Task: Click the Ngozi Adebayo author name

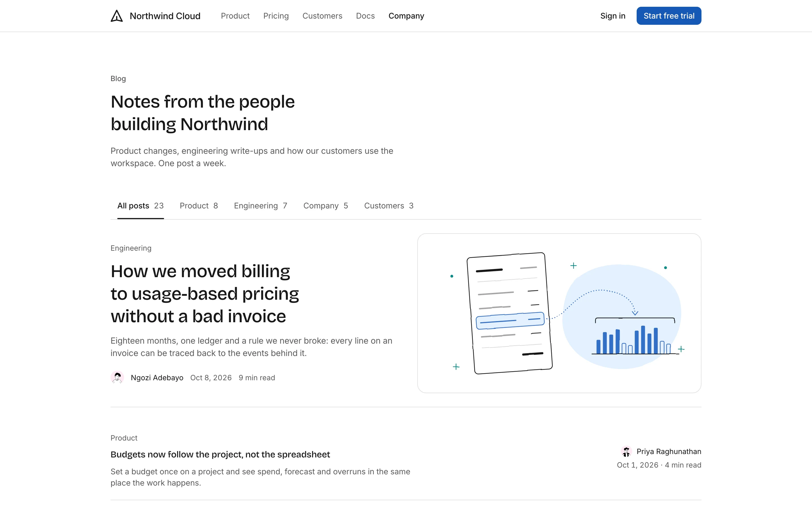Action: (x=157, y=377)
